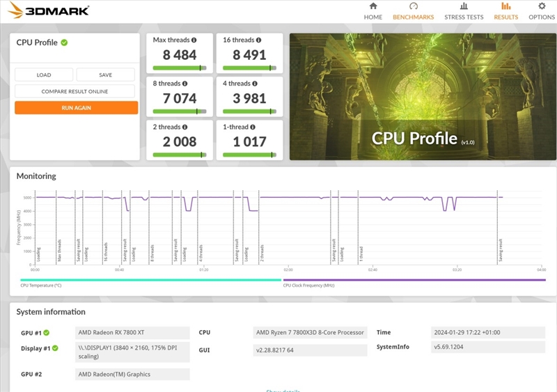Select the 3 981 score value
This screenshot has height=392, width=557.
point(249,98)
